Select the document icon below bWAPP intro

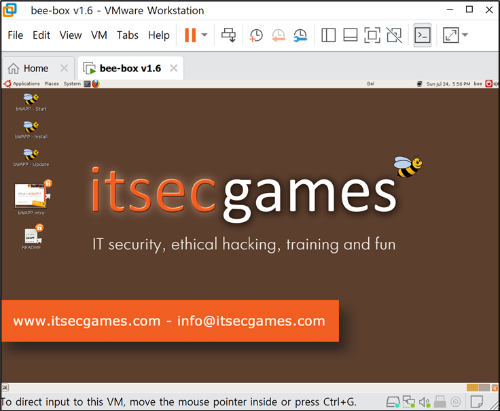coord(32,237)
